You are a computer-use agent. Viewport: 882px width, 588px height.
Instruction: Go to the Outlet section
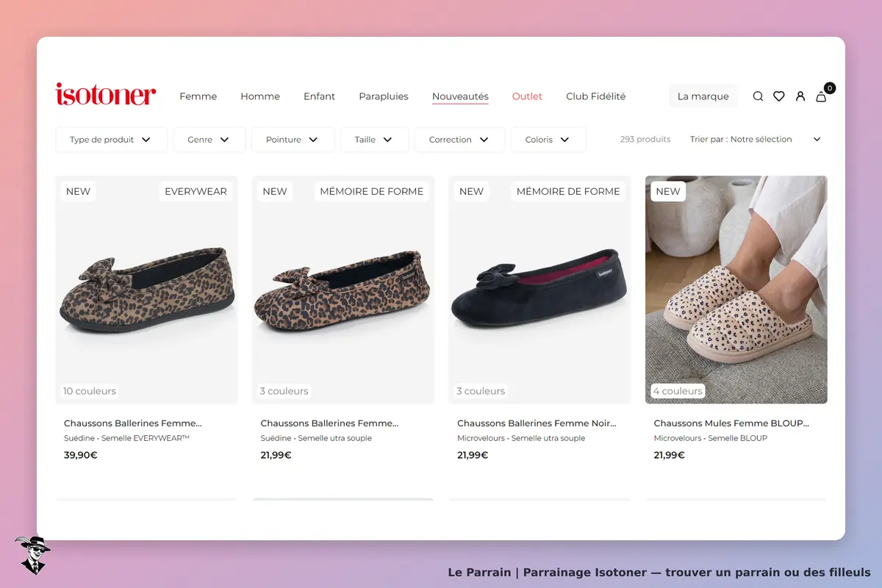point(527,96)
